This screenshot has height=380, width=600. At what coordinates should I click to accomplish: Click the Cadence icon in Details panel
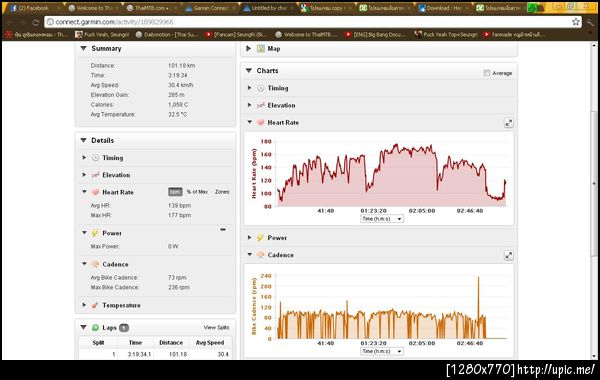point(95,264)
